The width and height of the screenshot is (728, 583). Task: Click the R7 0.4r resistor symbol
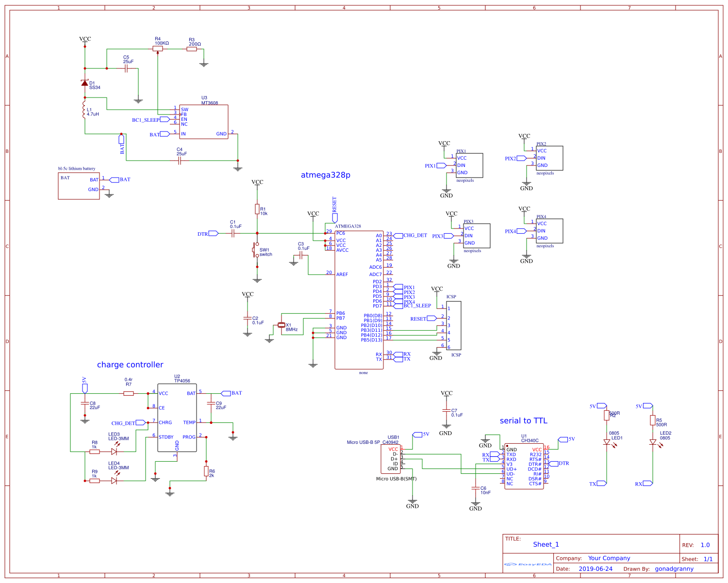pyautogui.click(x=129, y=393)
